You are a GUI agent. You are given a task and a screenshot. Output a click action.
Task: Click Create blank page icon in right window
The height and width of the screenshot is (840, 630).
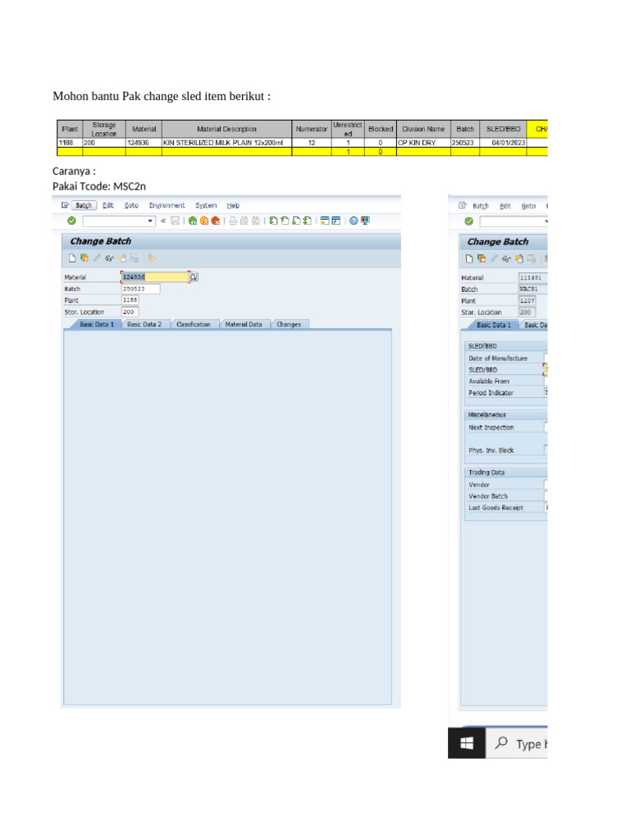pyautogui.click(x=469, y=258)
